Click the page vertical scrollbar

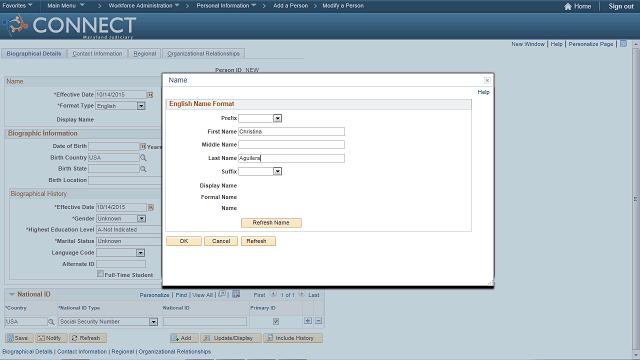[636, 199]
